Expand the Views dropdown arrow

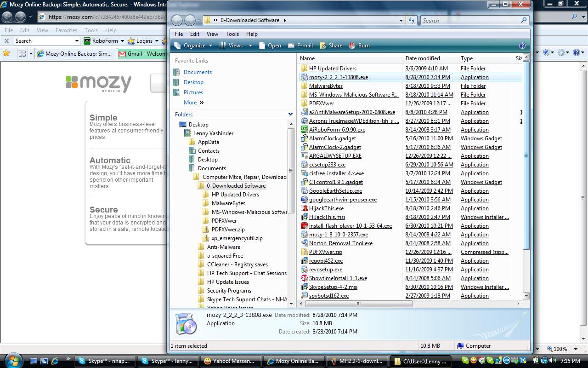pyautogui.click(x=250, y=45)
